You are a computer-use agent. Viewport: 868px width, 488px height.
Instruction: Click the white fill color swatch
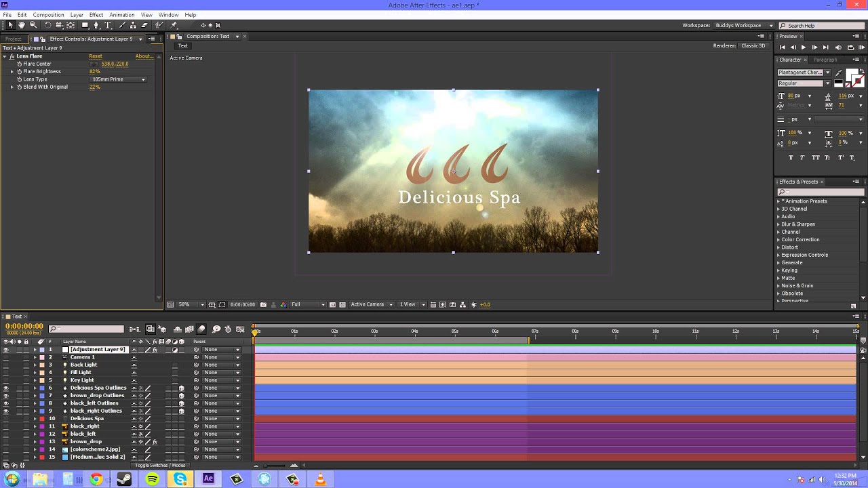click(x=850, y=73)
